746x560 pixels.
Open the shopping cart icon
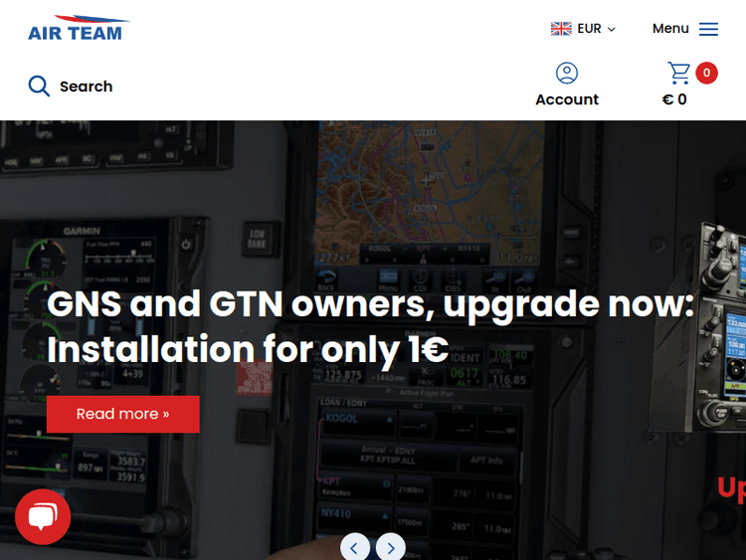point(679,73)
